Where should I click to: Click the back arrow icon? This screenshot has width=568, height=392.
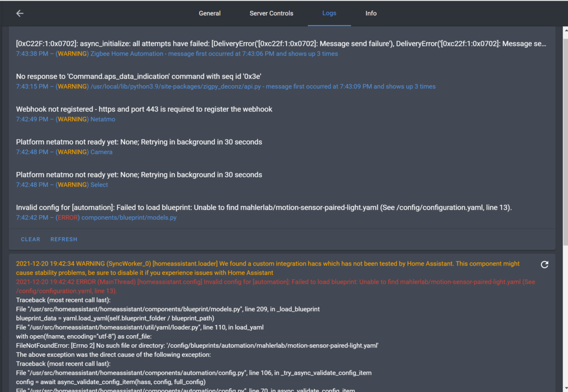click(20, 13)
